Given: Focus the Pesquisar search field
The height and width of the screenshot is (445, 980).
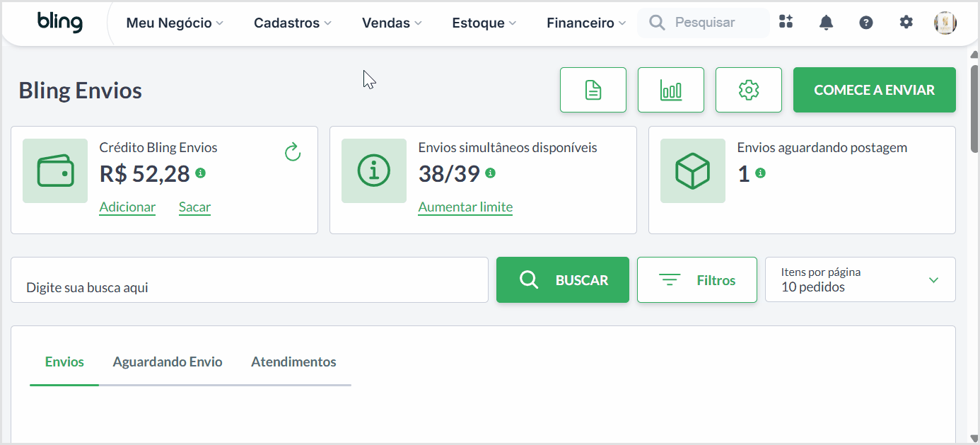Looking at the screenshot, I should [704, 23].
